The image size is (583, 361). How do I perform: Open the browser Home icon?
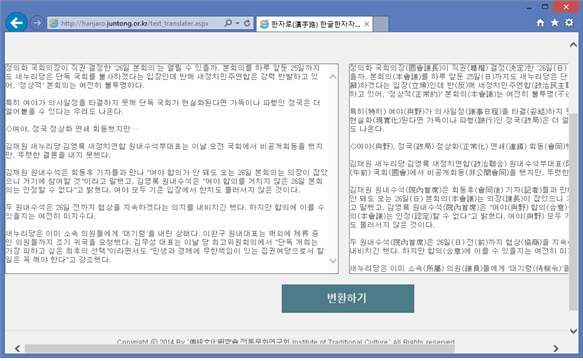pyautogui.click(x=540, y=23)
